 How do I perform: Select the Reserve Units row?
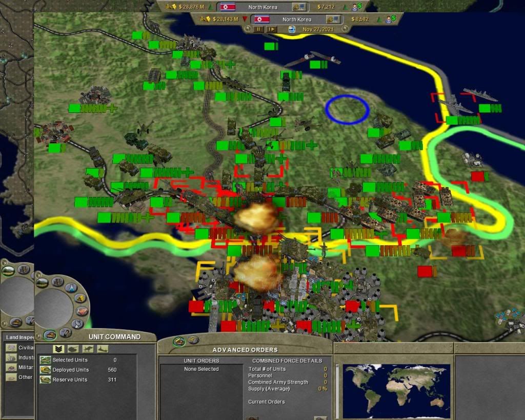[78, 379]
